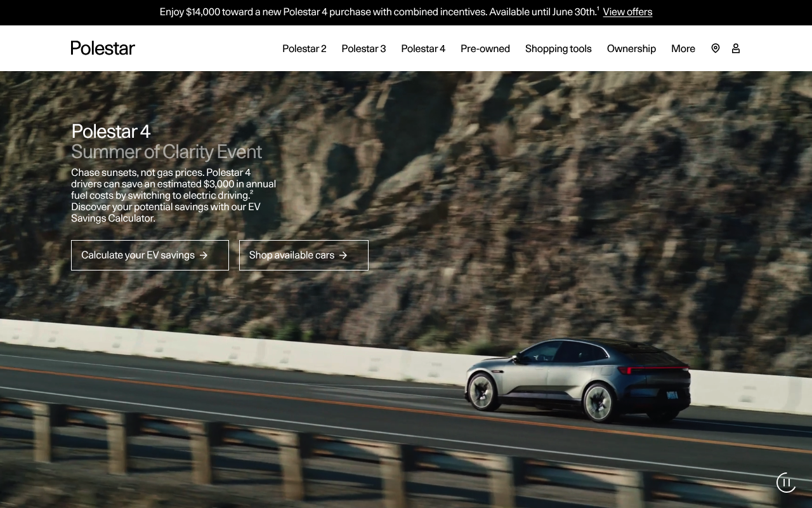
Task: Expand the More menu
Action: click(683, 49)
